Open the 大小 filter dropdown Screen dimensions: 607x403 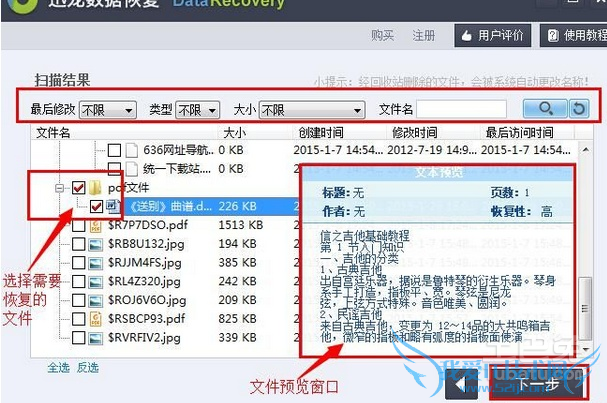tap(312, 110)
